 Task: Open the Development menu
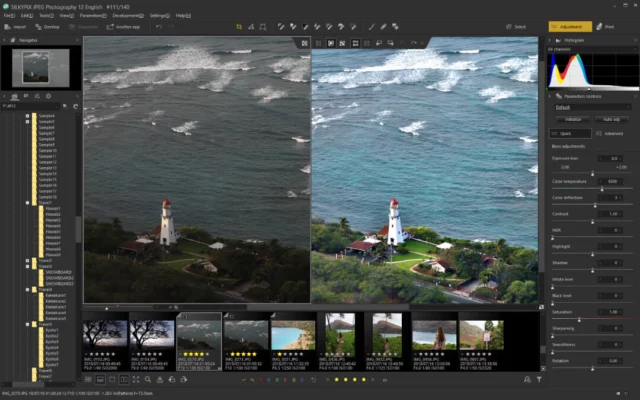click(128, 16)
